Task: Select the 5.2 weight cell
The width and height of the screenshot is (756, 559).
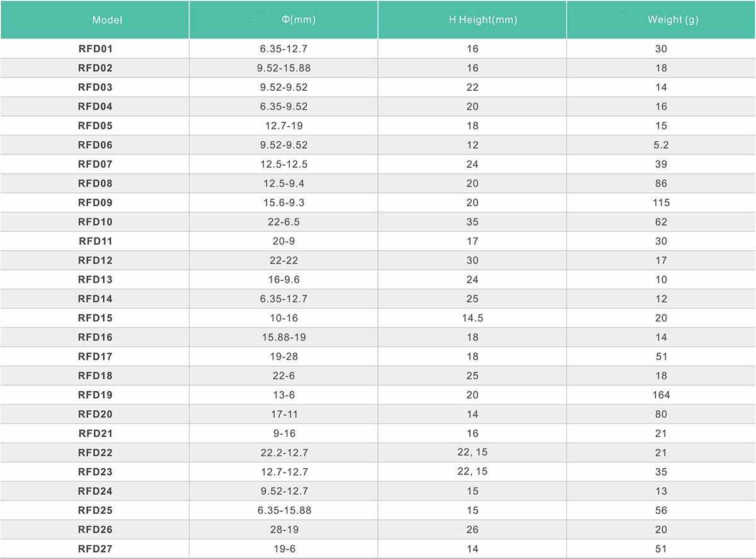Action: [x=661, y=145]
